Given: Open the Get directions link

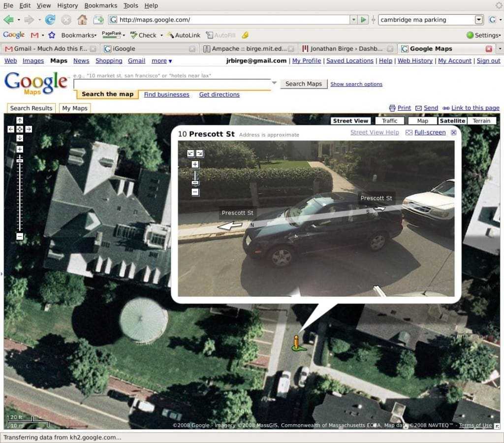Looking at the screenshot, I should 219,95.
